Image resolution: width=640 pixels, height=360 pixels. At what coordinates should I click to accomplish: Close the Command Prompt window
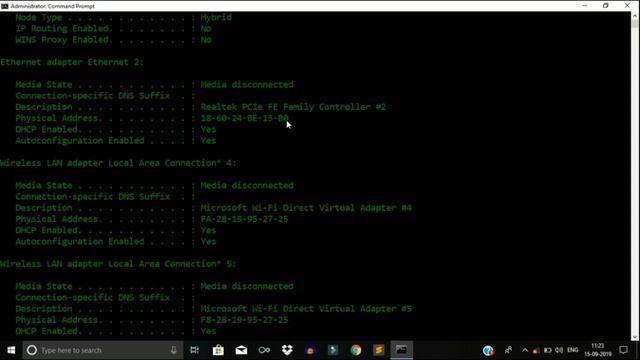pos(627,6)
